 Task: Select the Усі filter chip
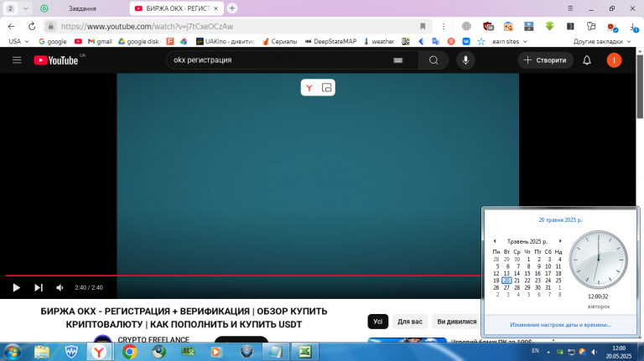pyautogui.click(x=378, y=322)
